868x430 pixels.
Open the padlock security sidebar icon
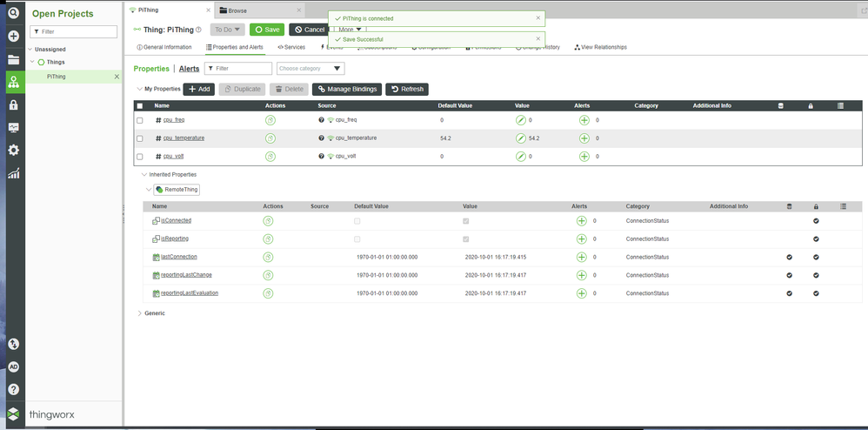tap(14, 104)
